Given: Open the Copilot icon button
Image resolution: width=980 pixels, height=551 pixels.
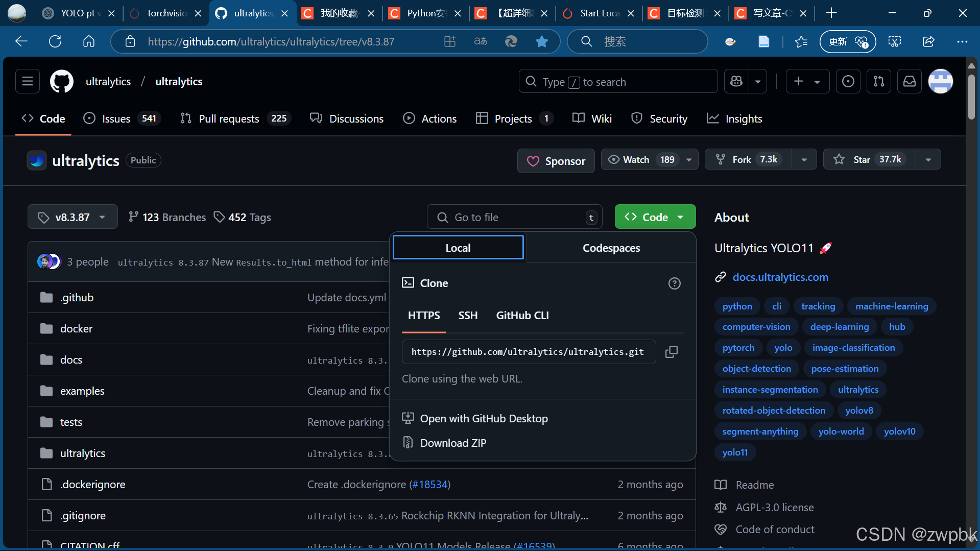Looking at the screenshot, I should 736,81.
